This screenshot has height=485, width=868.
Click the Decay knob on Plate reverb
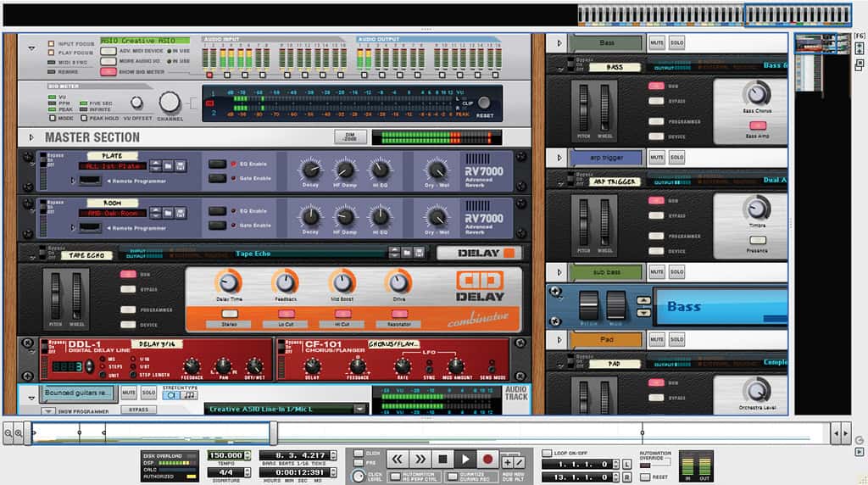310,170
